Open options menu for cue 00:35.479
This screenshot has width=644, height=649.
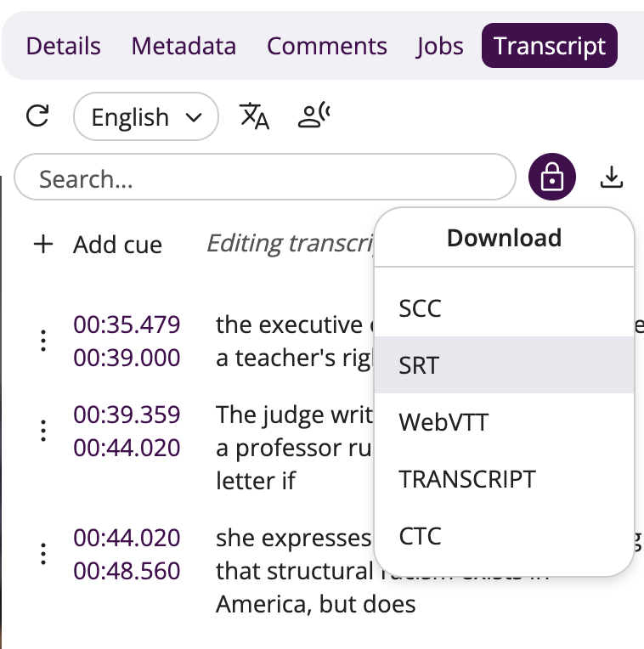pyautogui.click(x=43, y=341)
